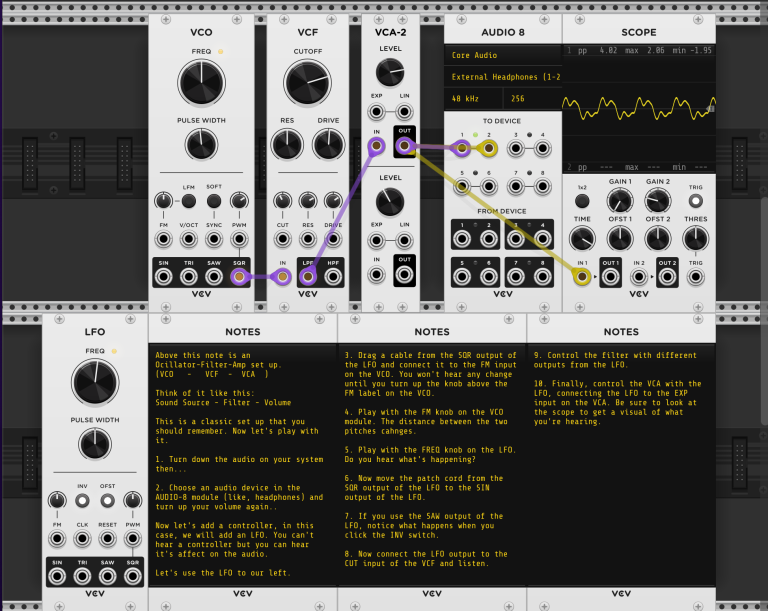Toggle the LFO OFST switch
This screenshot has height=611, width=768.
(107, 501)
